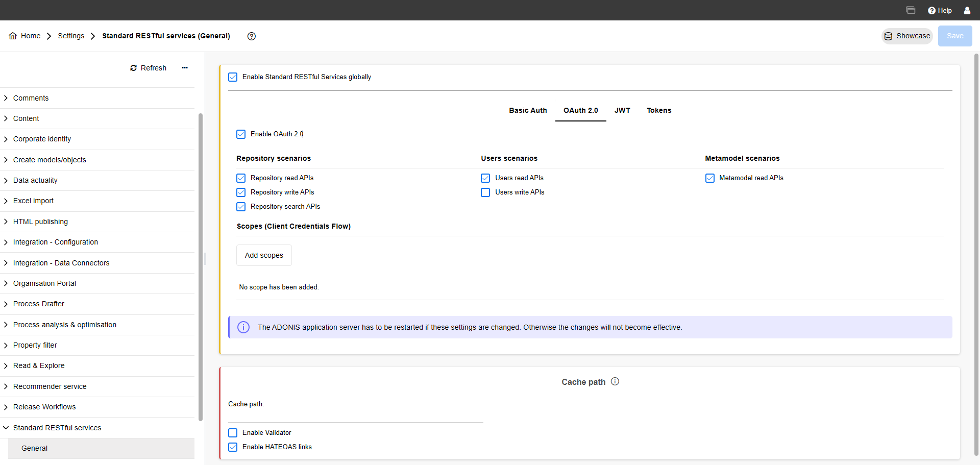
Task: Click the Cache path info icon
Action: click(615, 381)
